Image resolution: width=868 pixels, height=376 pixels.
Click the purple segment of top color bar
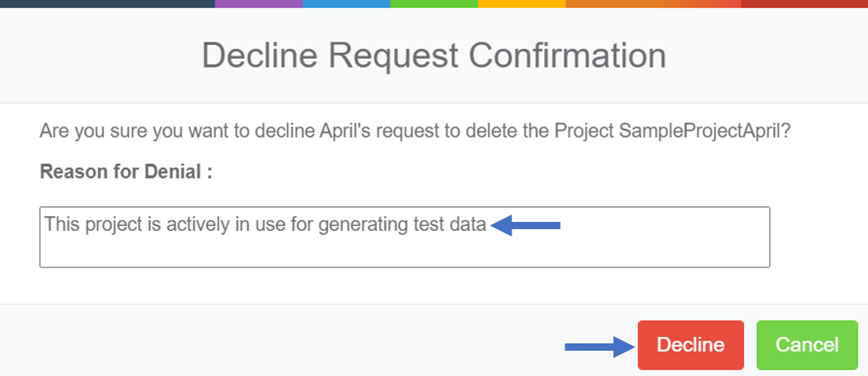pos(259,3)
